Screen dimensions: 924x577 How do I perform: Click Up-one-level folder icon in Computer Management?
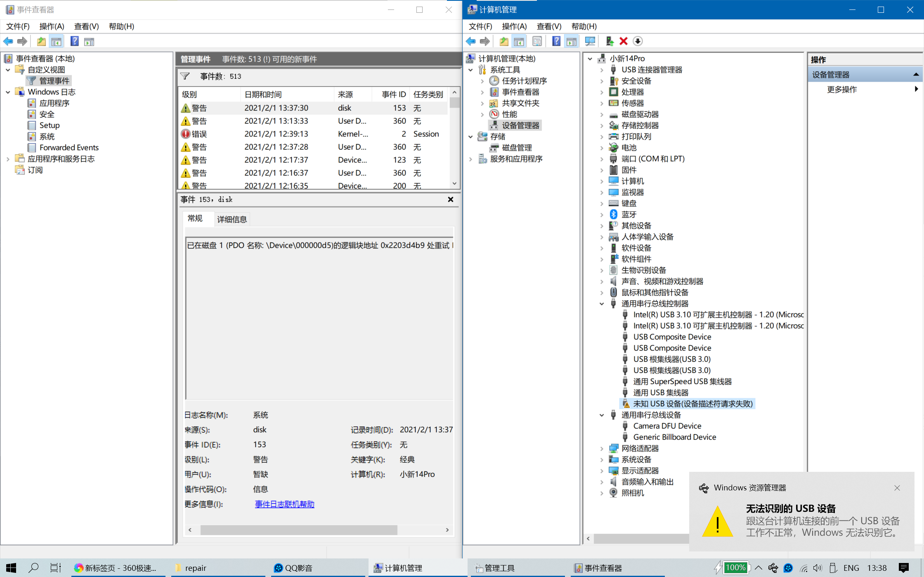click(504, 41)
